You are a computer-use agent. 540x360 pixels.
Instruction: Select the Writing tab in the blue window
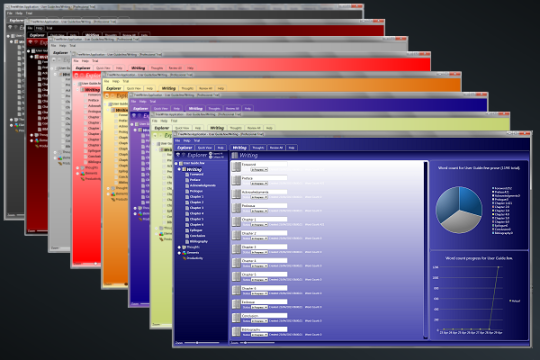tap(240, 148)
